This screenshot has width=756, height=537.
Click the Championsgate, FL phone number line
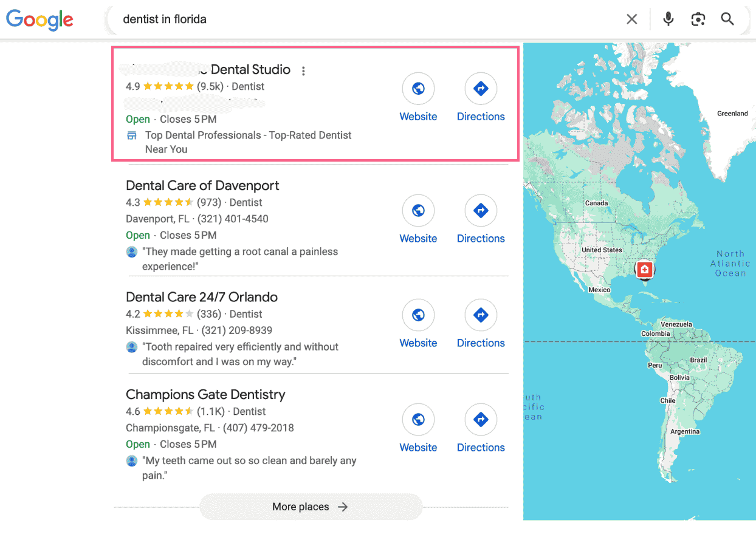tap(210, 428)
